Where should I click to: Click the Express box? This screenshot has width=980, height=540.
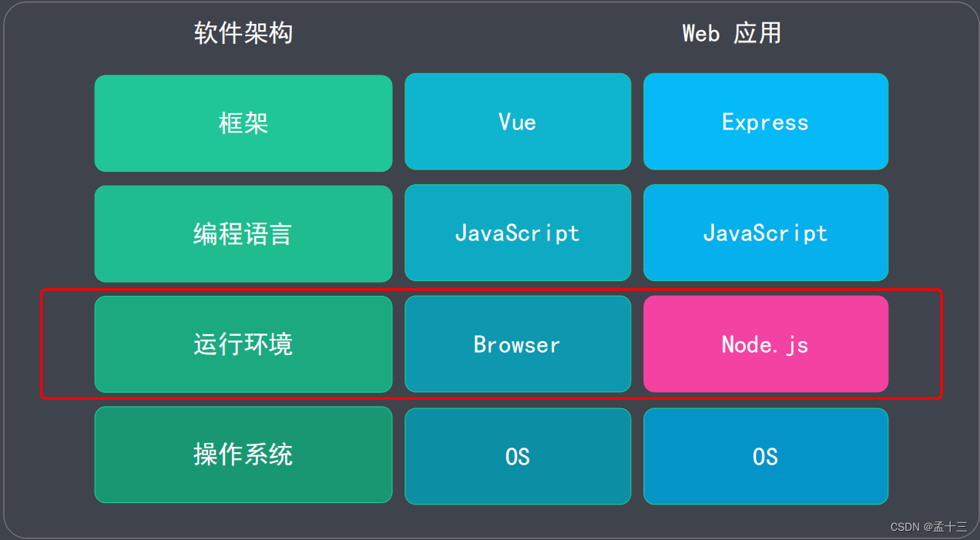click(766, 122)
